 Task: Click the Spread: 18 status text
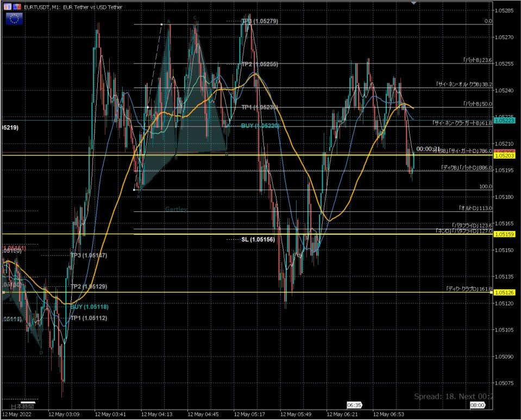point(436,396)
